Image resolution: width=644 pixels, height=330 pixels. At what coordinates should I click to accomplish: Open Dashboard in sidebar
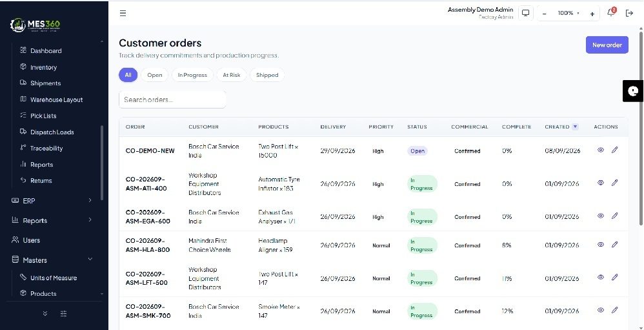(x=46, y=51)
